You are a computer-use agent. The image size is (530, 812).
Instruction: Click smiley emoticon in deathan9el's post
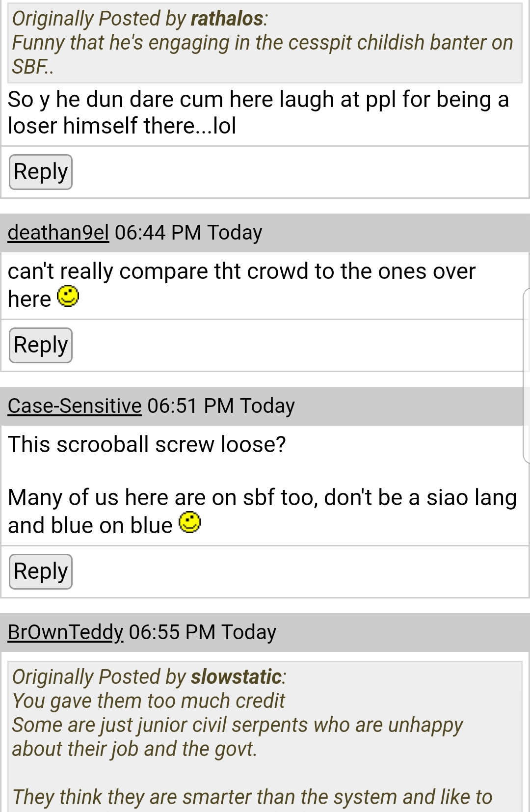[68, 296]
